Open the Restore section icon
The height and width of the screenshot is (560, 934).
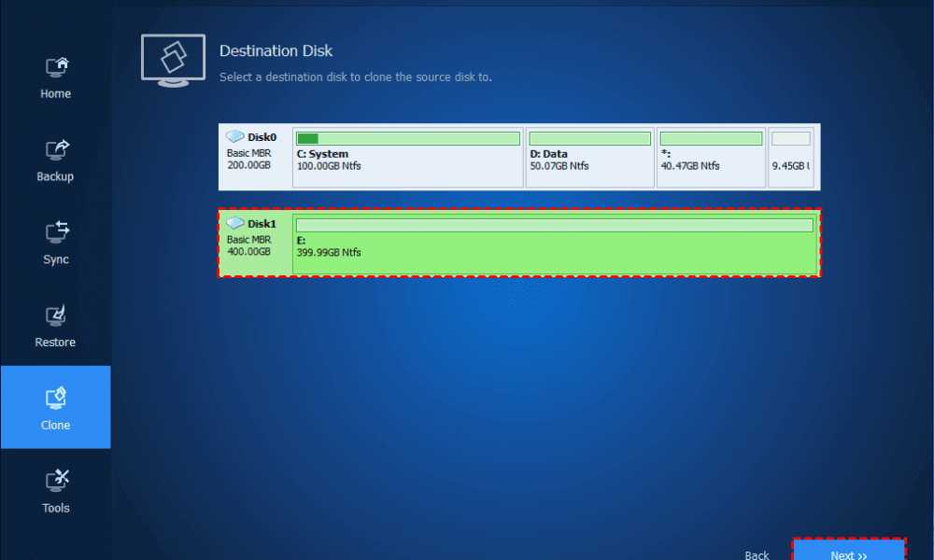[x=56, y=316]
